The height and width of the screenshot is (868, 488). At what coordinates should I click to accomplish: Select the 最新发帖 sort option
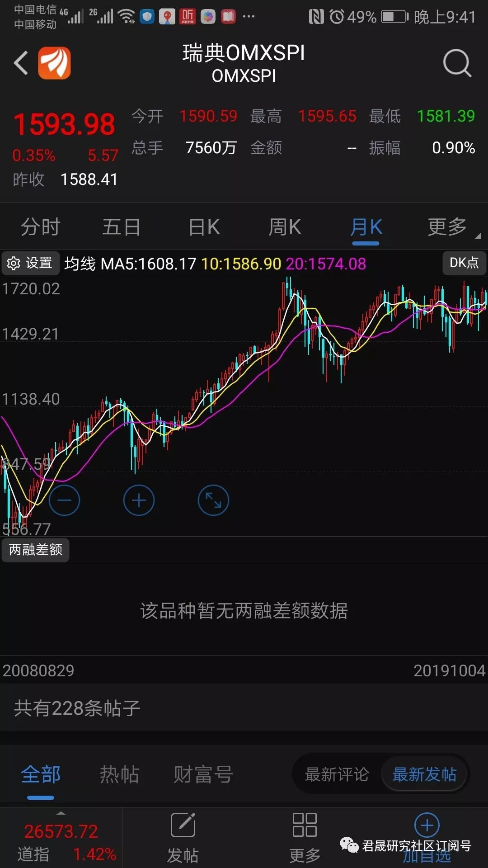(424, 774)
